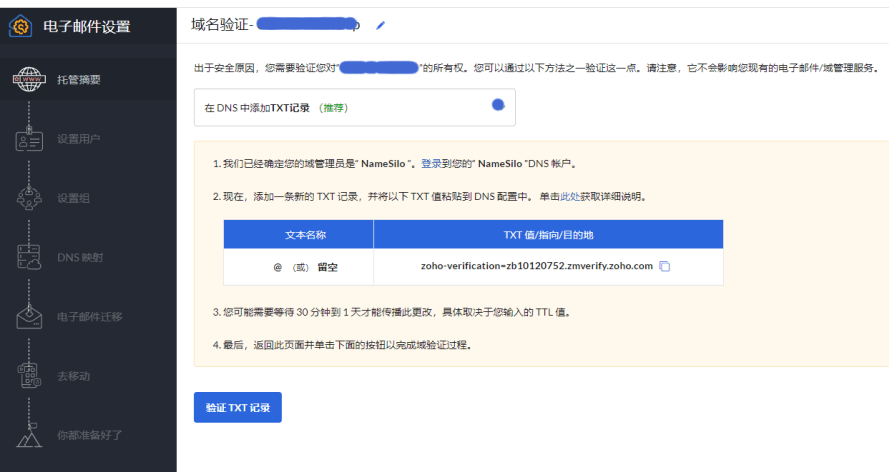
Task: Click the zoho-verification TXT value text
Action: tap(537, 266)
